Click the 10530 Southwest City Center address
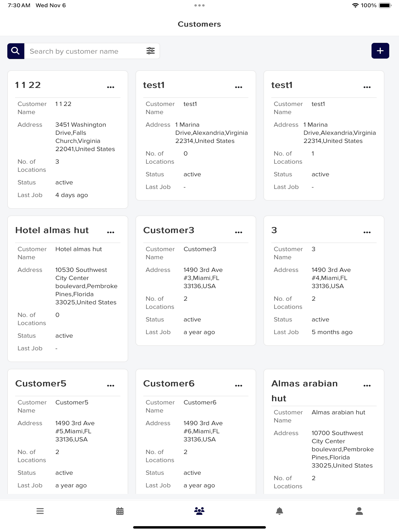 point(86,286)
